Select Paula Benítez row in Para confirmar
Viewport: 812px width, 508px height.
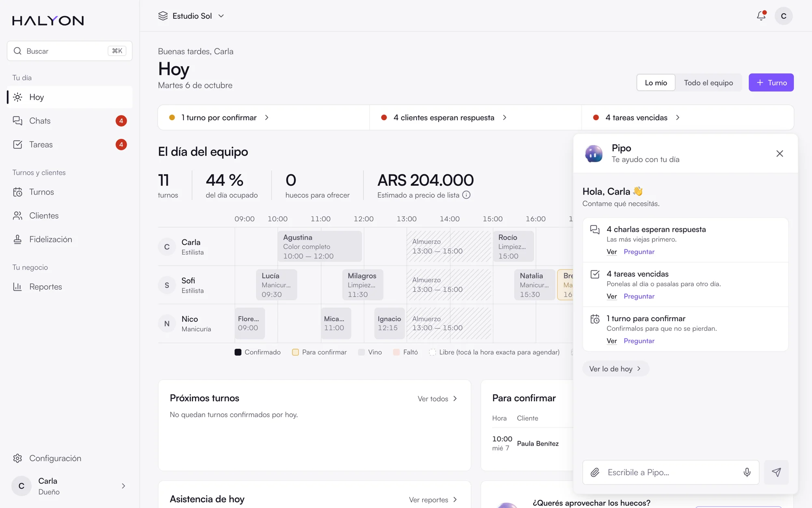click(x=532, y=443)
